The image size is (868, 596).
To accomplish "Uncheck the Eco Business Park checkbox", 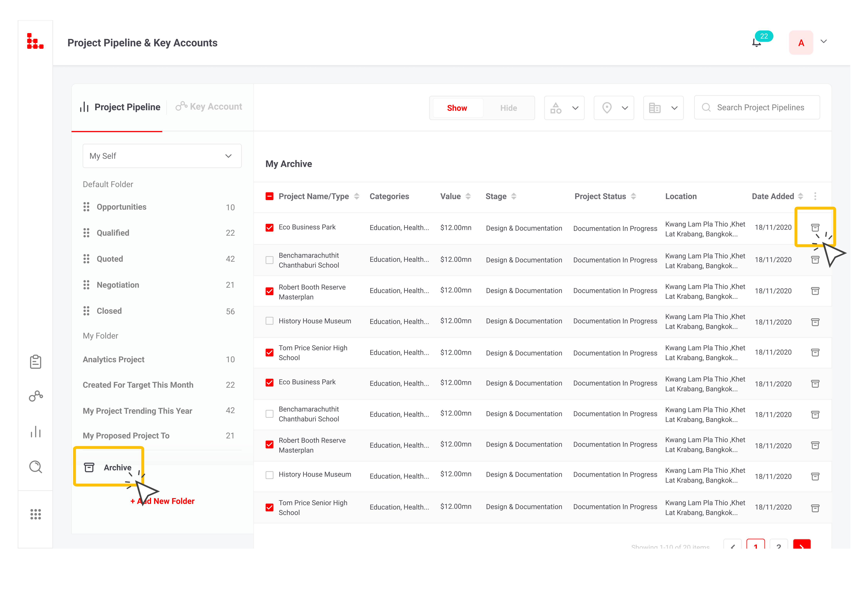I will [x=270, y=227].
